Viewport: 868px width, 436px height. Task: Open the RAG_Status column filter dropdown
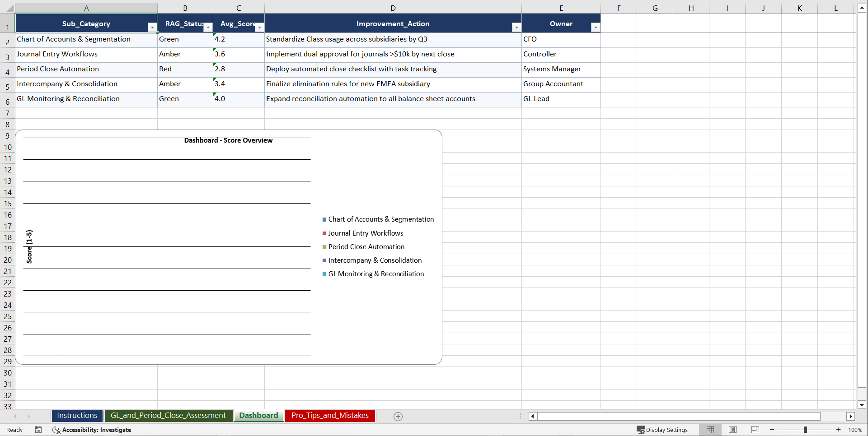[x=208, y=27]
